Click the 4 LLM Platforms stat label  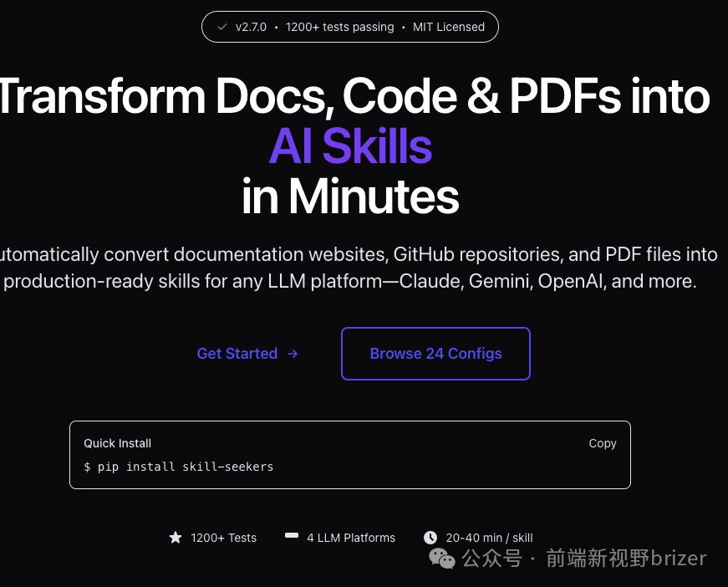coord(351,538)
